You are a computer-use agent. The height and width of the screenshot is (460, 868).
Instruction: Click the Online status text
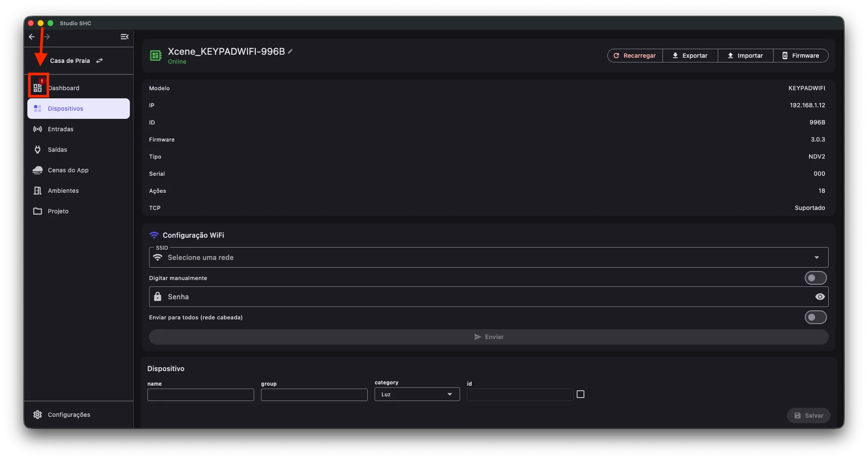pos(177,62)
